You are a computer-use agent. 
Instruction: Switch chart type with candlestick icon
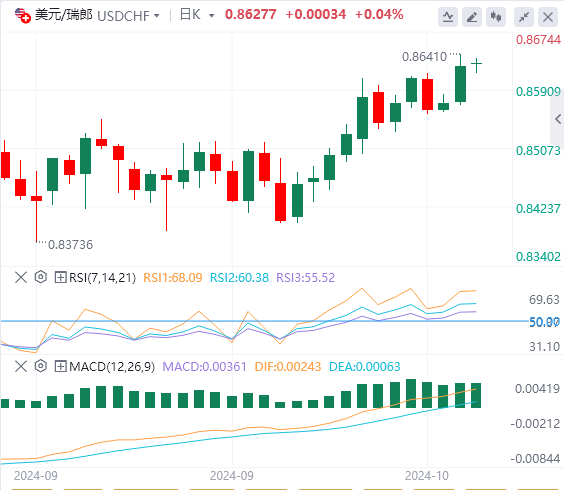pyautogui.click(x=496, y=17)
